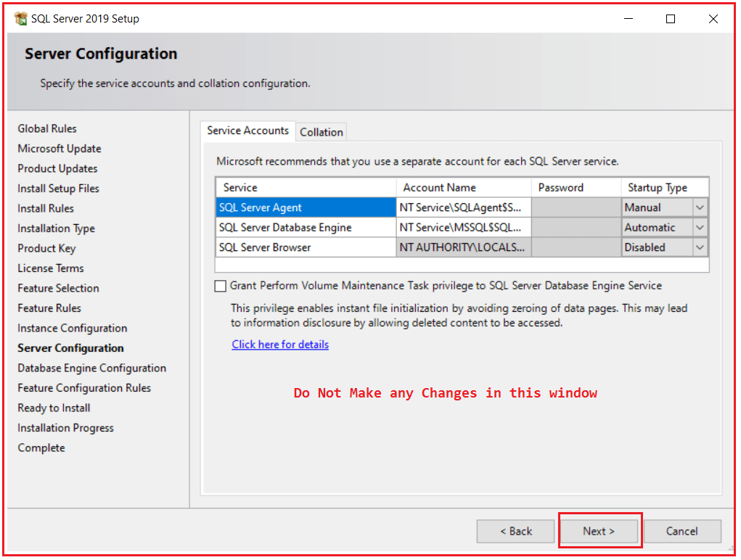This screenshot has width=741, height=560.
Task: Click Feature Rules step
Action: click(x=49, y=308)
